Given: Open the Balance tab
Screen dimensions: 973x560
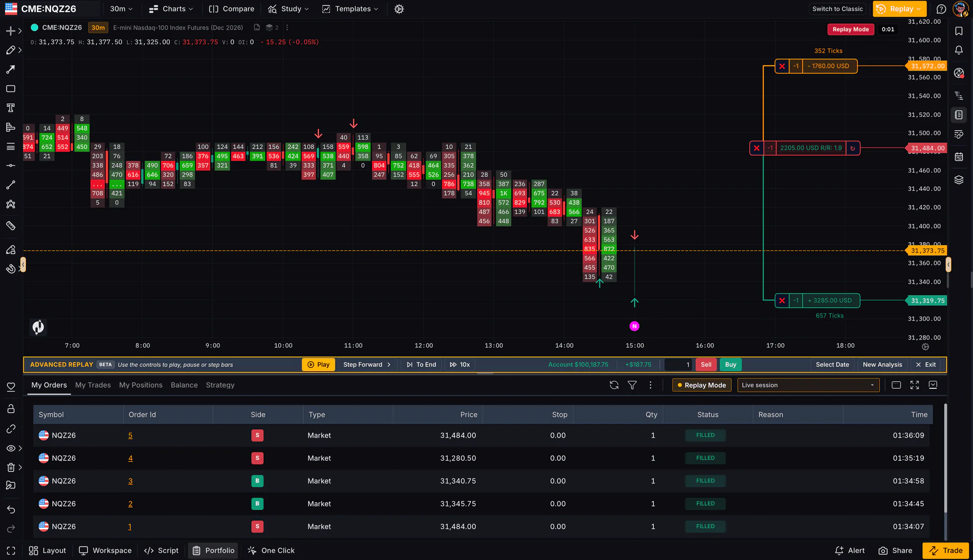Looking at the screenshot, I should (x=184, y=385).
